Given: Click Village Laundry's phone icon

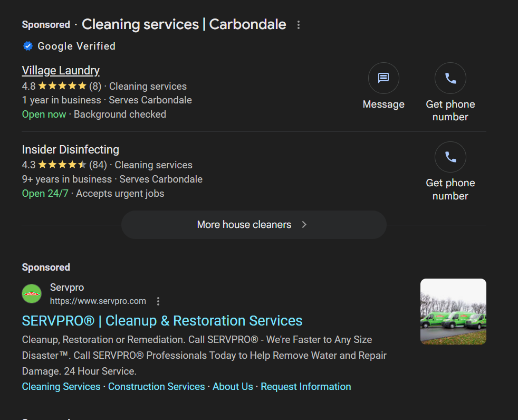Looking at the screenshot, I should click(x=450, y=78).
